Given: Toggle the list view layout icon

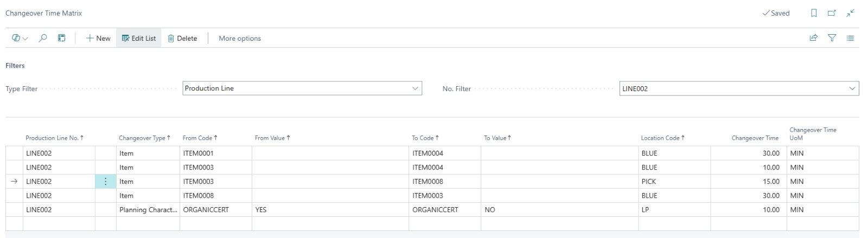Looking at the screenshot, I should [850, 38].
